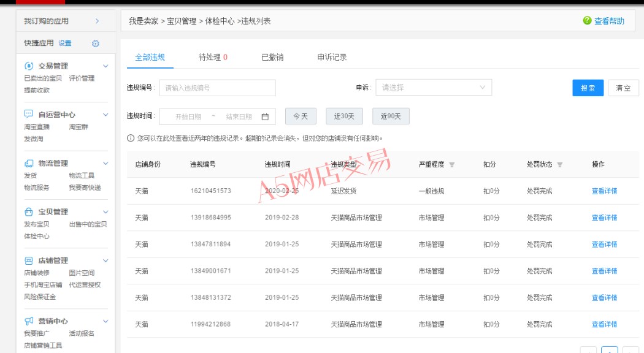Screen dimensions: 644x353
Task: Open the 申诉 请选择 dropdown
Action: (x=434, y=88)
